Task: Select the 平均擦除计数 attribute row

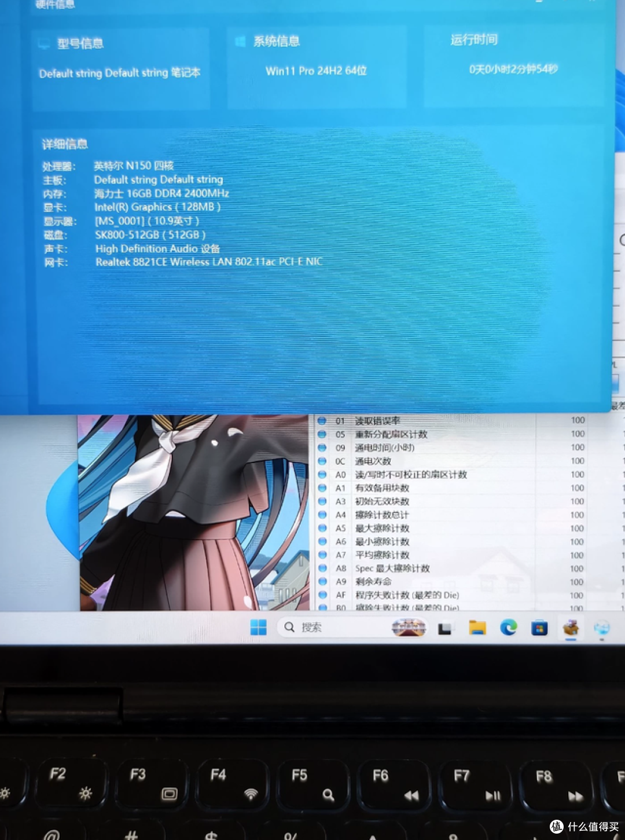Action: click(469, 555)
